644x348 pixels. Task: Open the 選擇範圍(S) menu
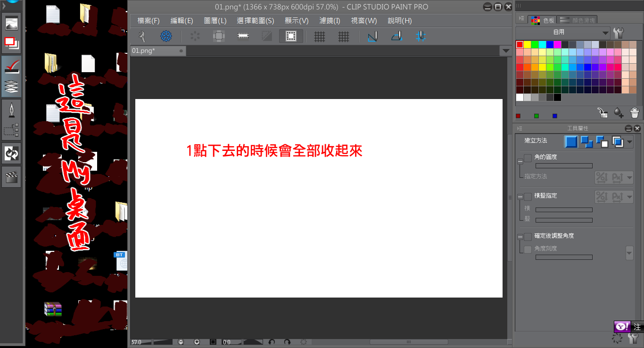coord(256,21)
